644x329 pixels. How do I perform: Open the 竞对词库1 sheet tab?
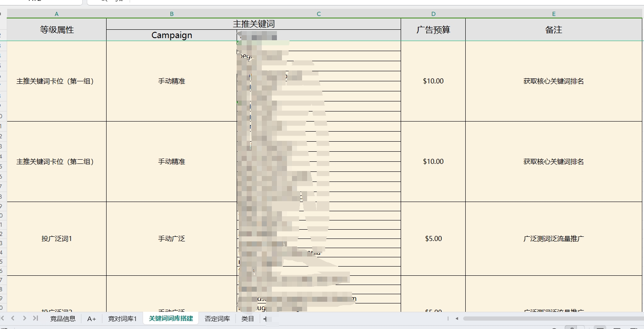click(123, 319)
